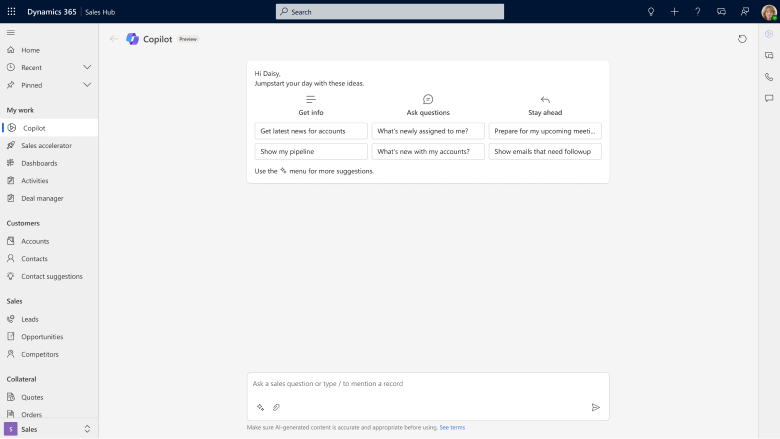
Task: Open the chat icon in top bar
Action: coord(721,11)
